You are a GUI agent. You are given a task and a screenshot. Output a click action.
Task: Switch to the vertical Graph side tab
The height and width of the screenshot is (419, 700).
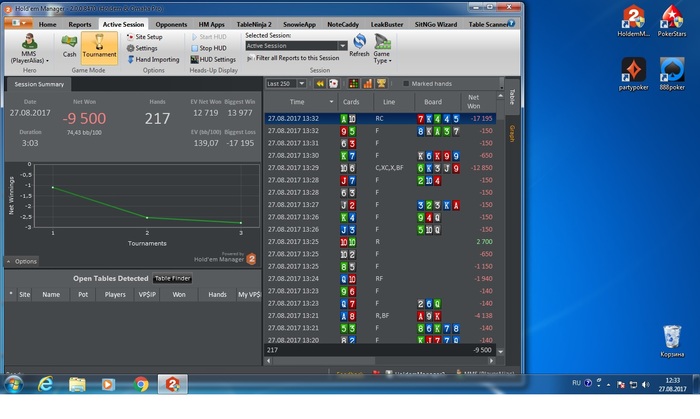512,133
